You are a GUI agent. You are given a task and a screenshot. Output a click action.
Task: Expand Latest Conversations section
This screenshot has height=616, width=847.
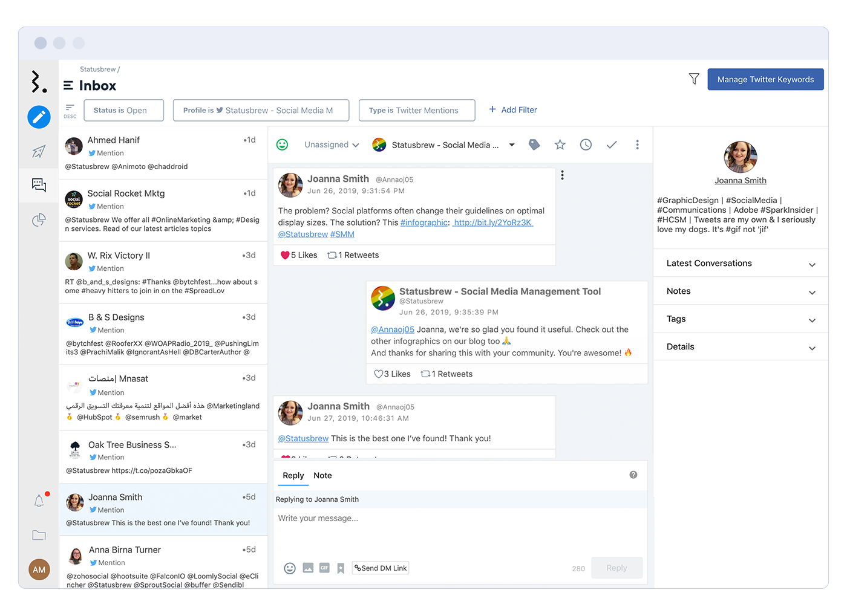[741, 263]
